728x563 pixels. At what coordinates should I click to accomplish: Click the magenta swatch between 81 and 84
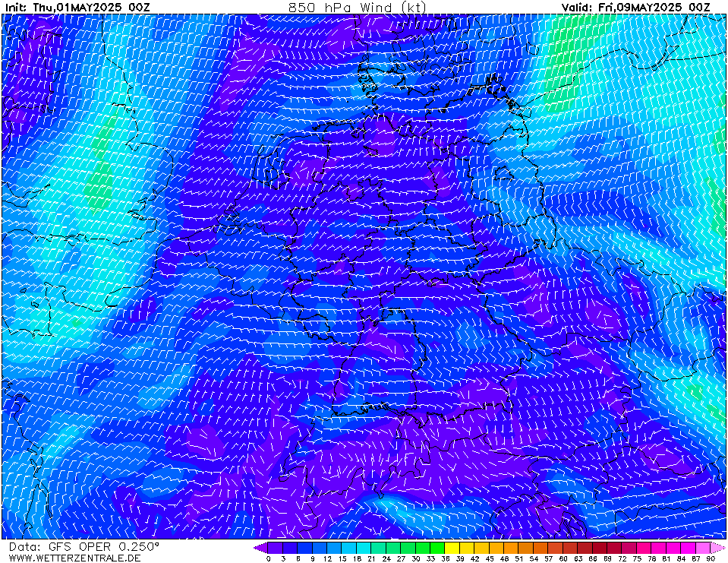[x=673, y=548]
